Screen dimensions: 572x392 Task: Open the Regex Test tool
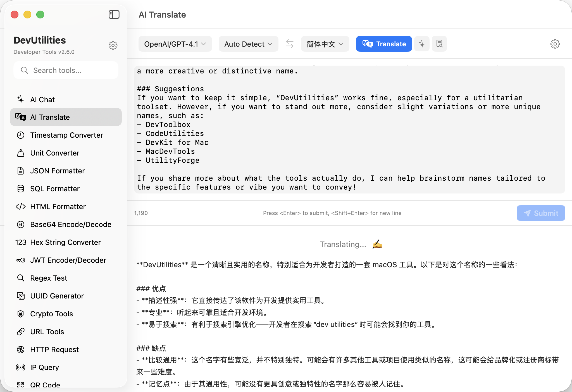49,278
